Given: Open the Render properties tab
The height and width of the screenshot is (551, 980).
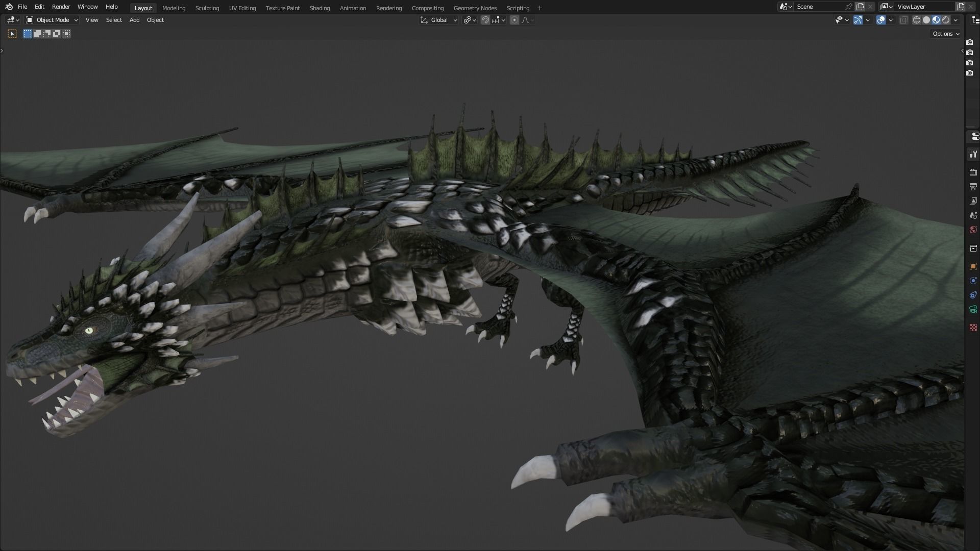Looking at the screenshot, I should point(973,172).
